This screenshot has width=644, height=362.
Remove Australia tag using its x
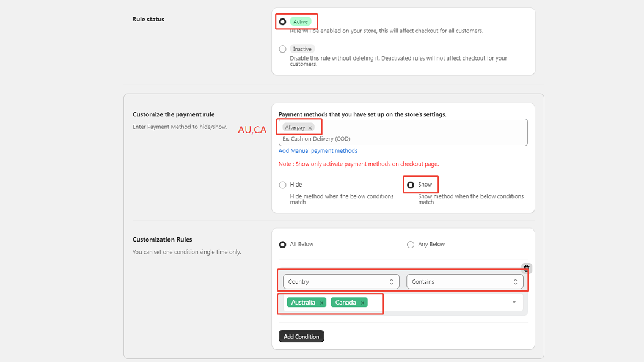tap(322, 303)
